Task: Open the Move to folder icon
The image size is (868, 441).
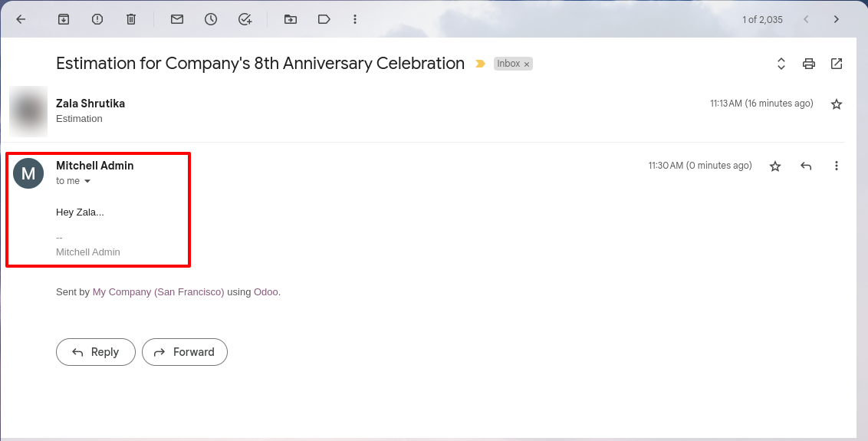Action: click(291, 19)
